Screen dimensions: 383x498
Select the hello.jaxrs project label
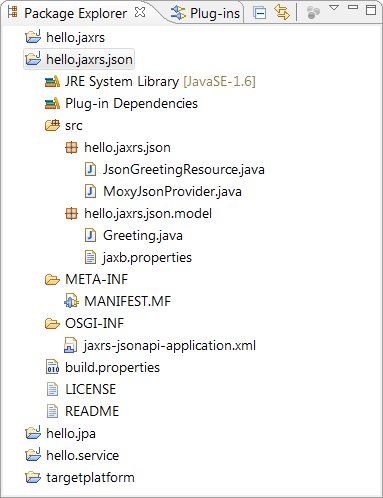point(75,37)
